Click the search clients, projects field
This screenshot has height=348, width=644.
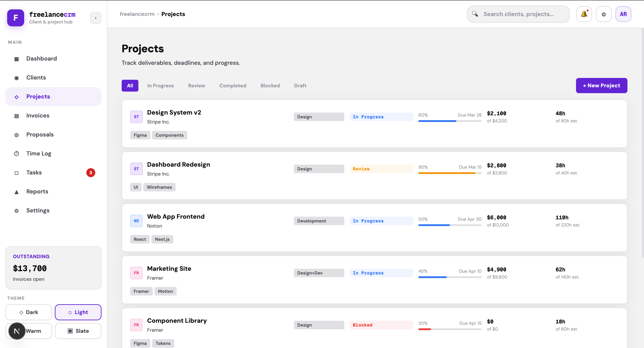pyautogui.click(x=518, y=14)
